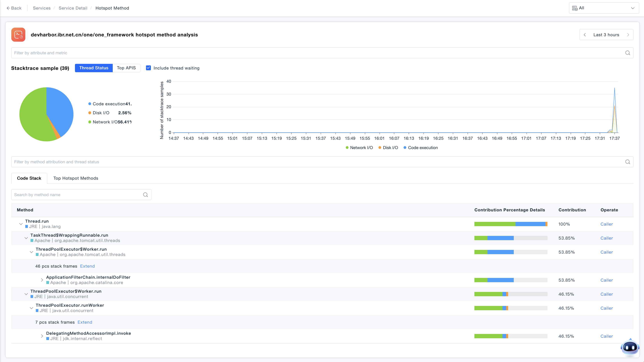Expand ApplicationFilterChain.internalDoFilter row
The height and width of the screenshot is (362, 644).
(42, 280)
